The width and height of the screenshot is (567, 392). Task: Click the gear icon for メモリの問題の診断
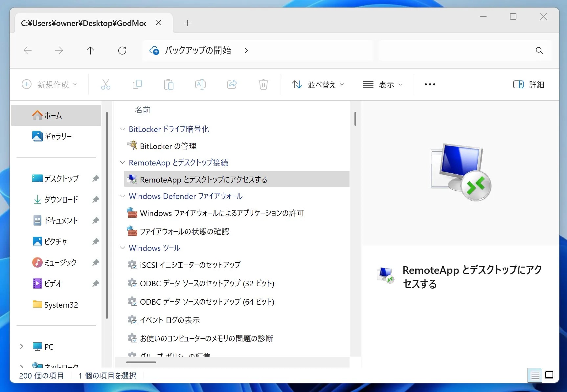pyautogui.click(x=132, y=338)
